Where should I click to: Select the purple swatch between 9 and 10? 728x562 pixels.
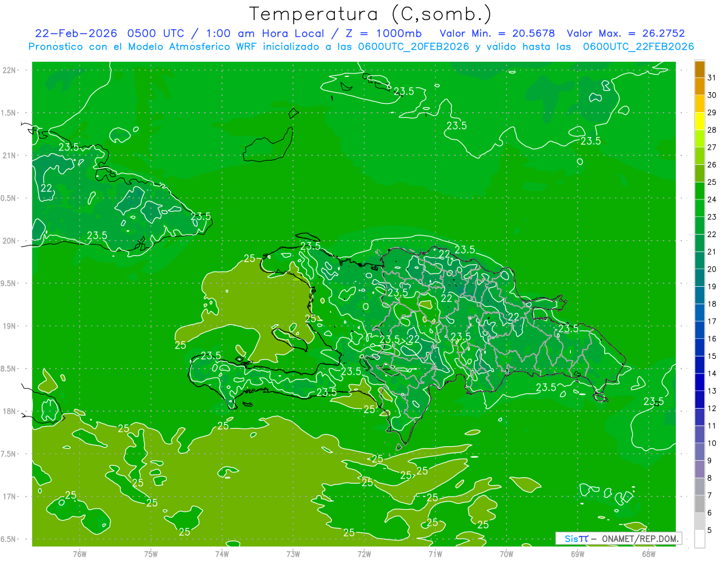(x=699, y=452)
